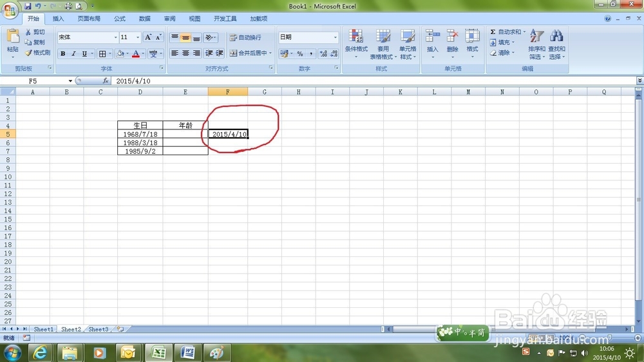Screen dimensions: 644x362
Task: Click Delete cells (删除) icon
Action: (452, 36)
